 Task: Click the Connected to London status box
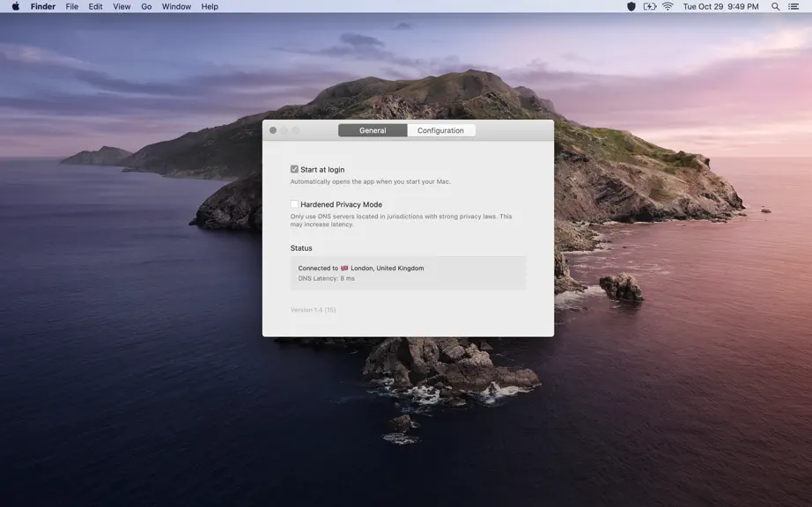click(x=408, y=273)
